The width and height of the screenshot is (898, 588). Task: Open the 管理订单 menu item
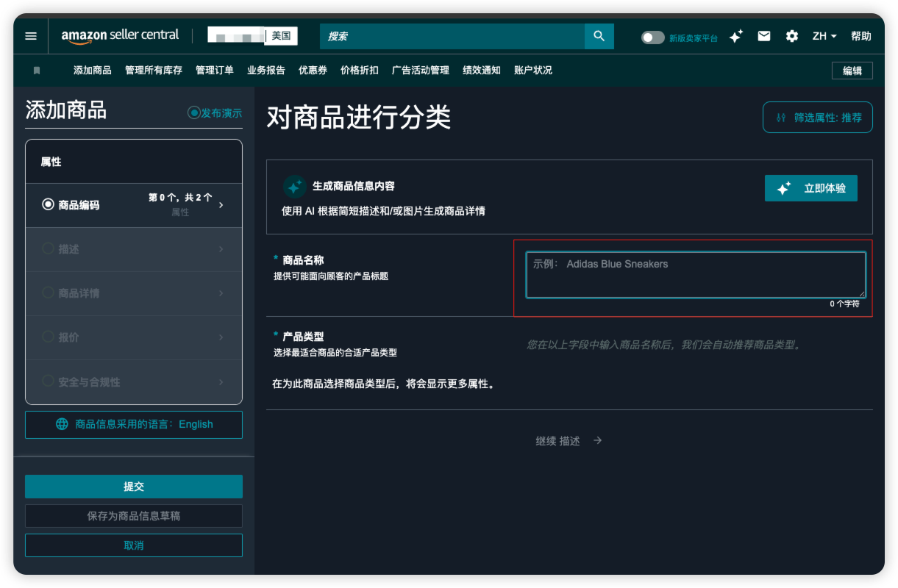click(x=215, y=71)
